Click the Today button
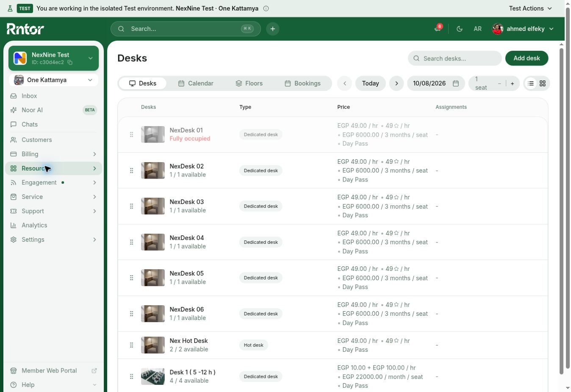 click(370, 83)
